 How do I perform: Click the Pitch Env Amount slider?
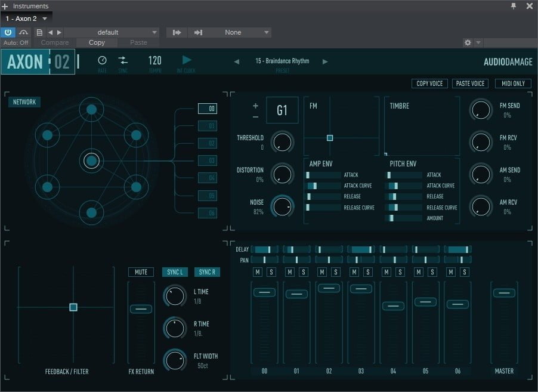coord(403,218)
